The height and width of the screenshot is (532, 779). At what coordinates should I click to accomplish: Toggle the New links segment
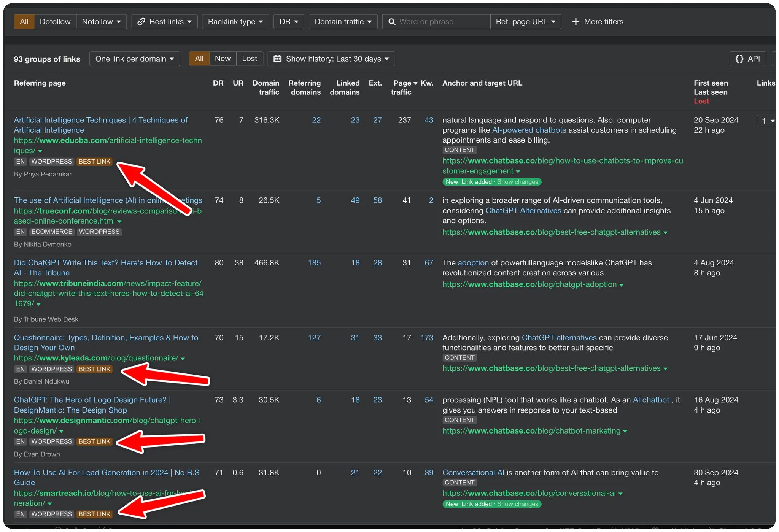tap(223, 59)
